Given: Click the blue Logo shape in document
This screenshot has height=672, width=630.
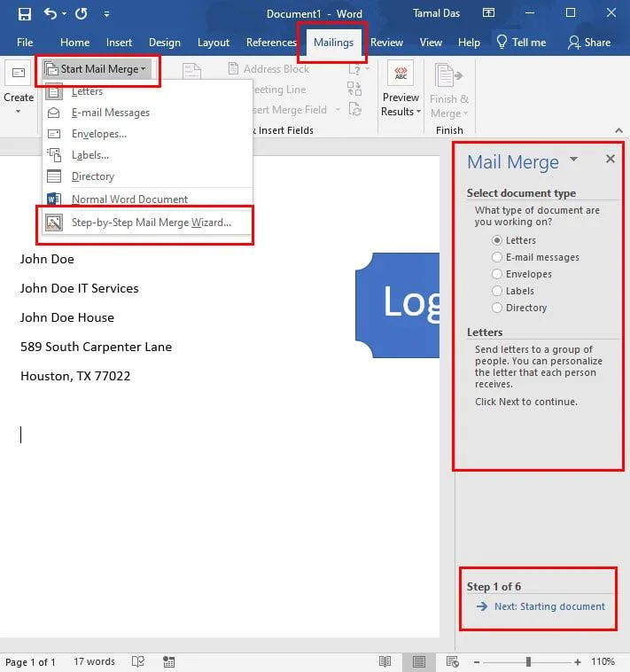Looking at the screenshot, I should 398,305.
